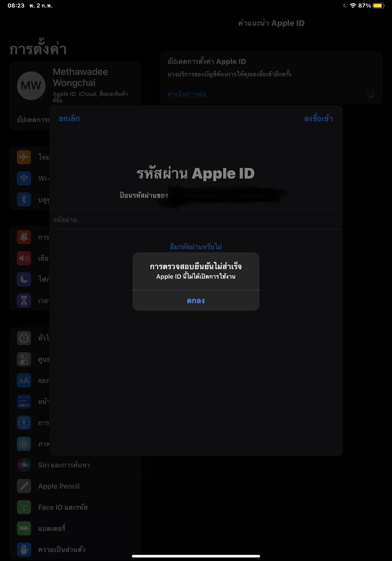Focus the รหัสผ่าน password field
The image size is (392, 561).
[196, 220]
